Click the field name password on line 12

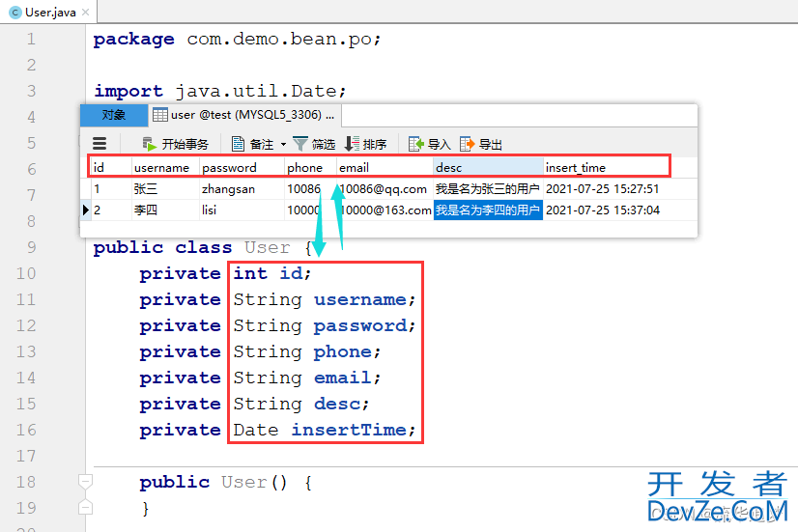point(360,325)
